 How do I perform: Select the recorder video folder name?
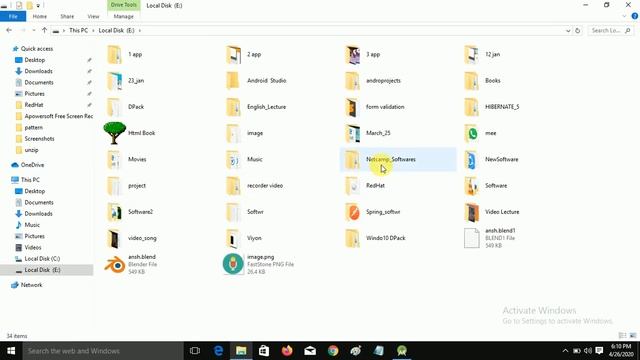265,186
